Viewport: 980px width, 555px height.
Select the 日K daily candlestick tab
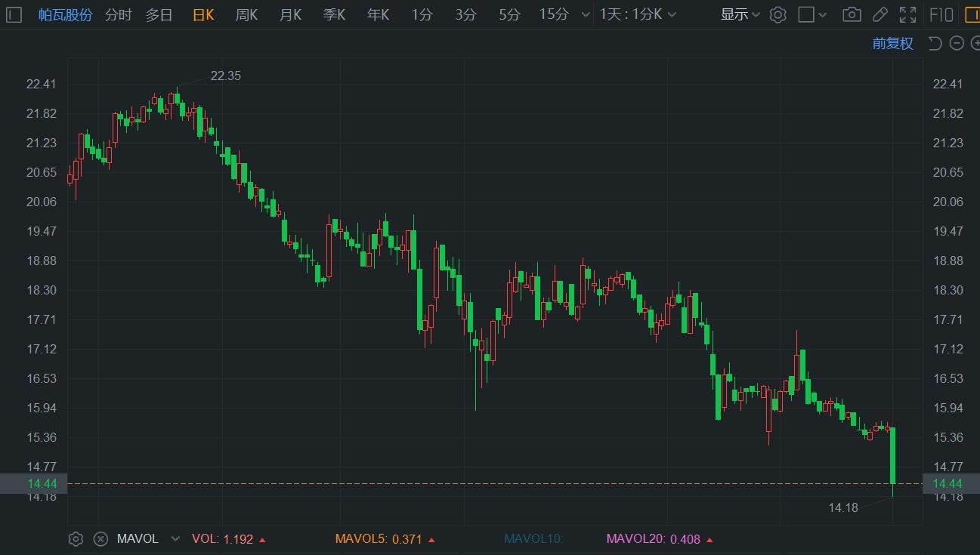[203, 14]
